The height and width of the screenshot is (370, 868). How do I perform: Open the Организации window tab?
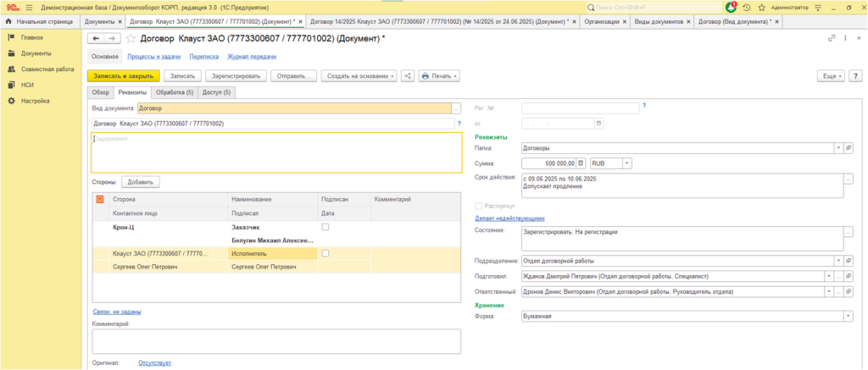tap(602, 21)
